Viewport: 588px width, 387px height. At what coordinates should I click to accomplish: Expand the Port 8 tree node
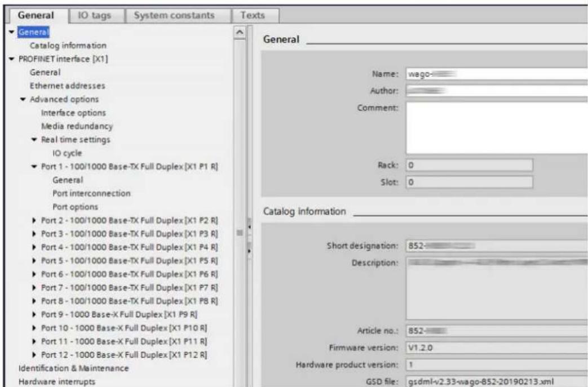click(34, 301)
